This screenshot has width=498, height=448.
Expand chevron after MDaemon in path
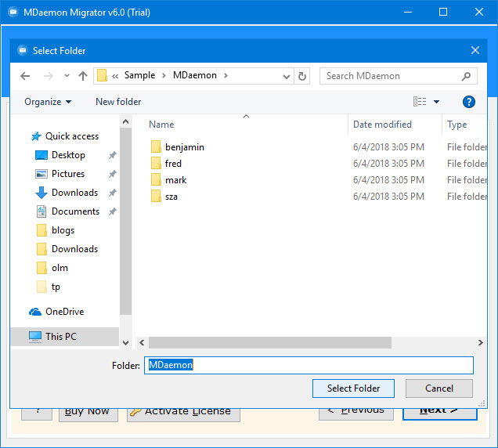pyautogui.click(x=226, y=76)
